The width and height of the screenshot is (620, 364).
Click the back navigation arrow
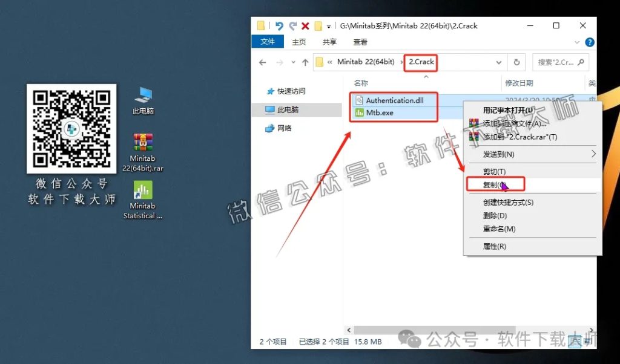262,62
